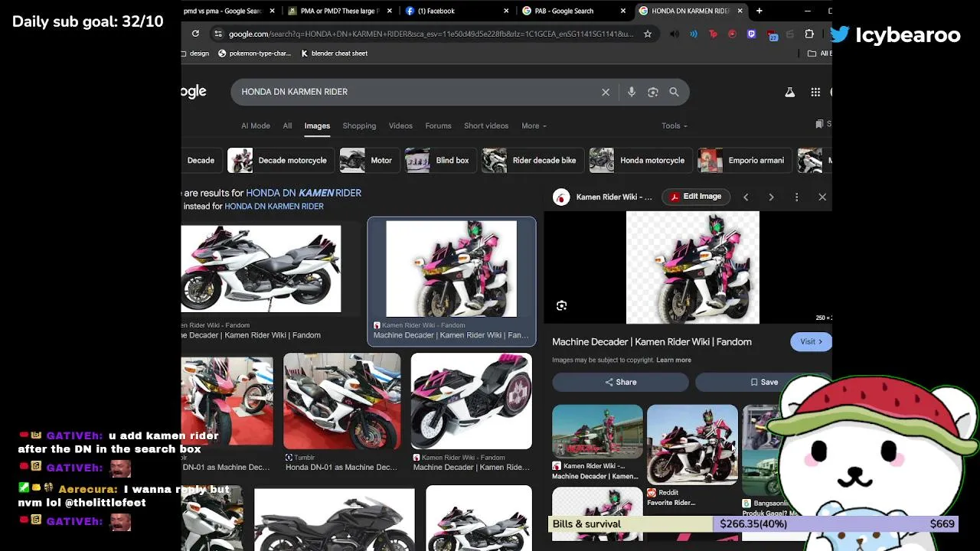The height and width of the screenshot is (551, 980).
Task: Search instead for HONDA DN KARMEN RIDER
Action: (274, 207)
